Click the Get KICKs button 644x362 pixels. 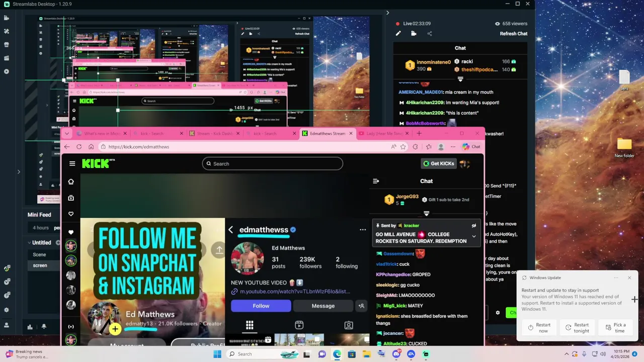pyautogui.click(x=438, y=163)
